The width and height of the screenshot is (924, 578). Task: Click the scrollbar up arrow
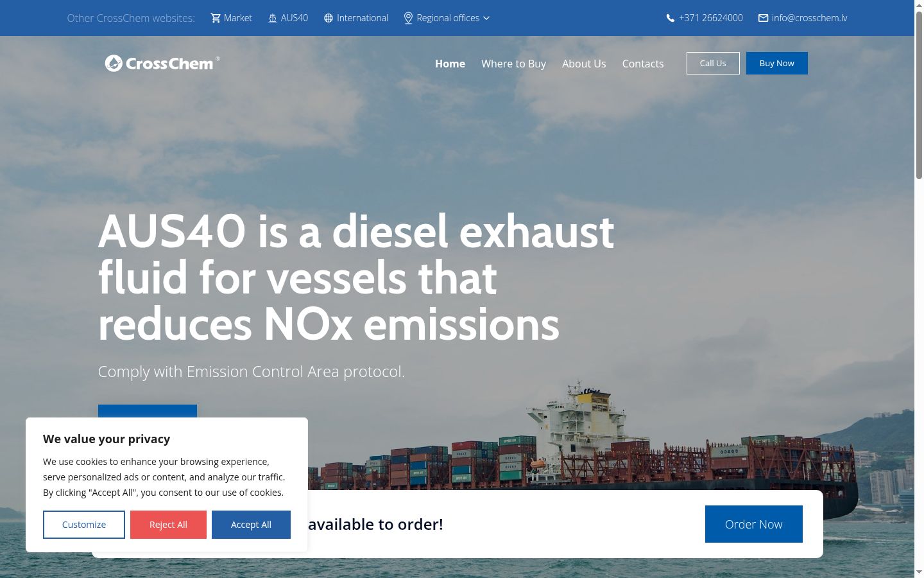[x=919, y=5]
